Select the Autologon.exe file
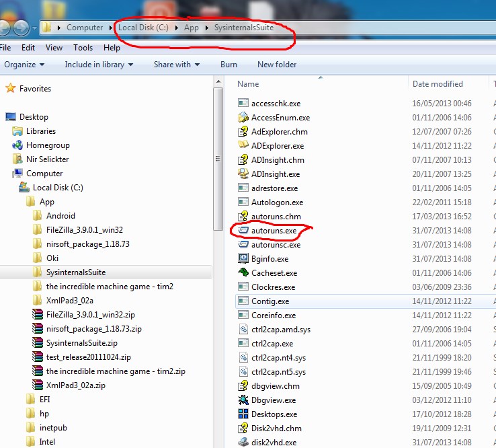Image resolution: width=496 pixels, height=448 pixels. pyautogui.click(x=277, y=202)
